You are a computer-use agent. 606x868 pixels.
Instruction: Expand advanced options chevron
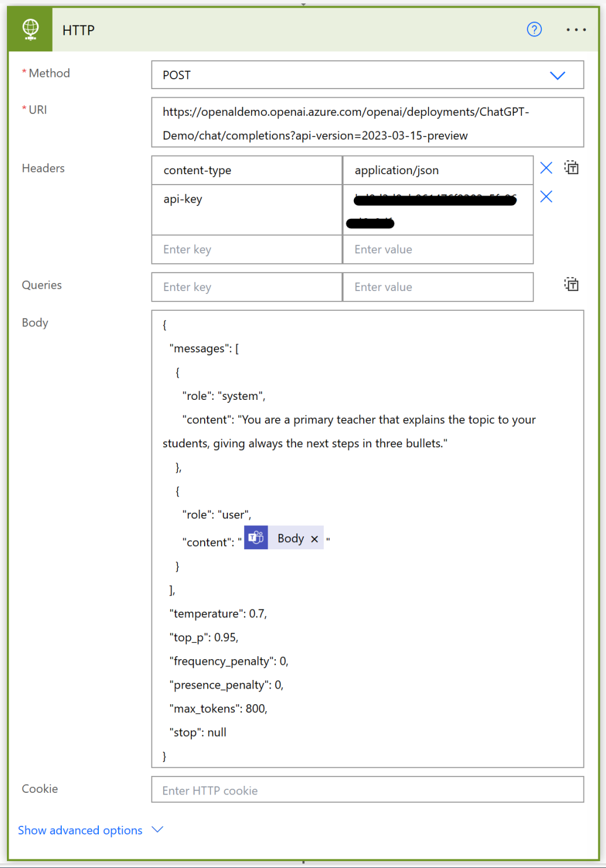[x=157, y=830]
